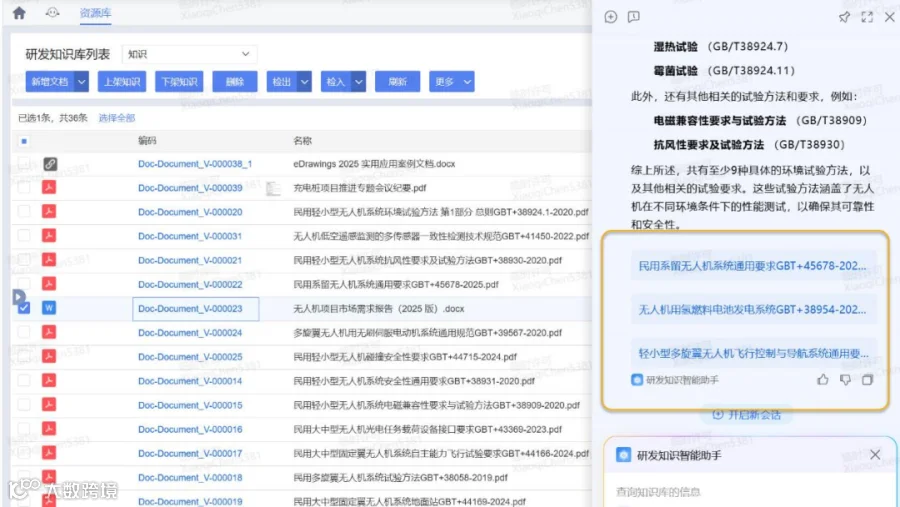Click Word icon for Doc-Document_V-000023
The image size is (900, 507).
coord(49,308)
